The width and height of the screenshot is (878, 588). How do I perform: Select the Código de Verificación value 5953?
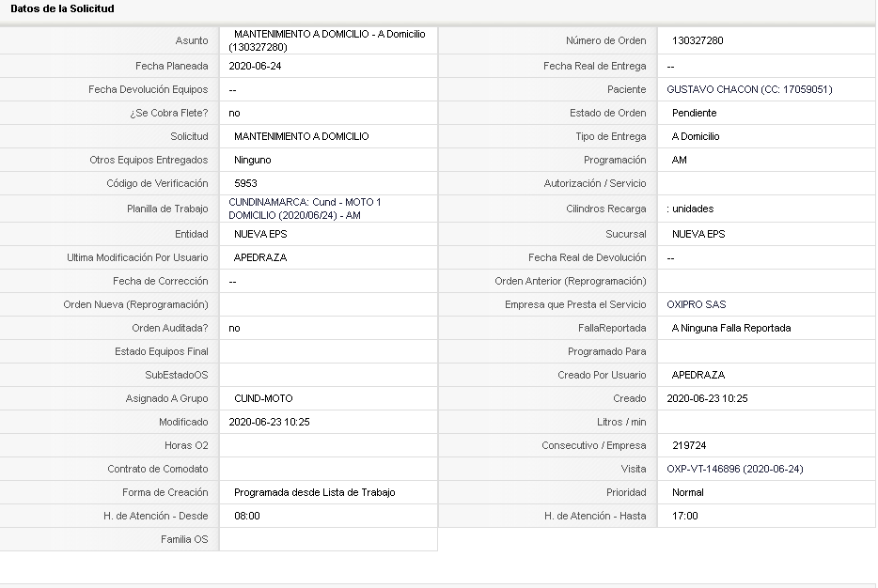coord(245,183)
